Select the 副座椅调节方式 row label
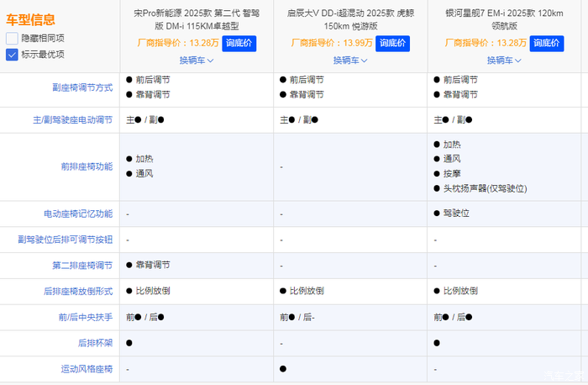Viewport: 588px width, 385px height. 82,88
